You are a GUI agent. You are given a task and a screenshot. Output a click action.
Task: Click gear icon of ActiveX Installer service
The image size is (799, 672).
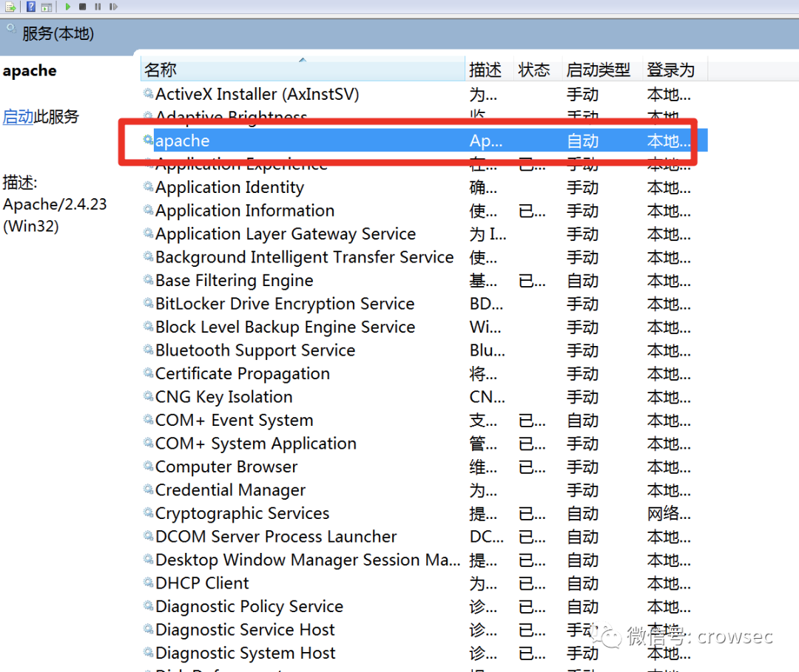[x=148, y=93]
